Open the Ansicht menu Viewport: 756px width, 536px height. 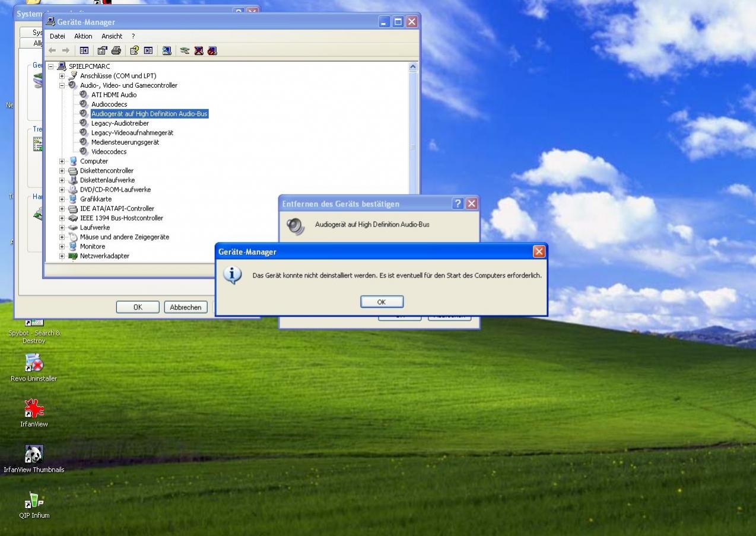coord(112,36)
